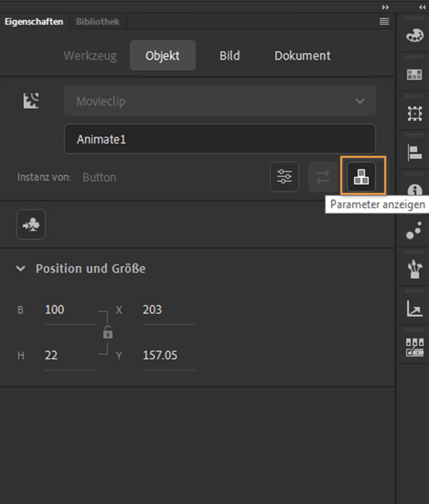Toggle the width-height lock constraint
Screen dimensions: 429x504
(x=108, y=332)
